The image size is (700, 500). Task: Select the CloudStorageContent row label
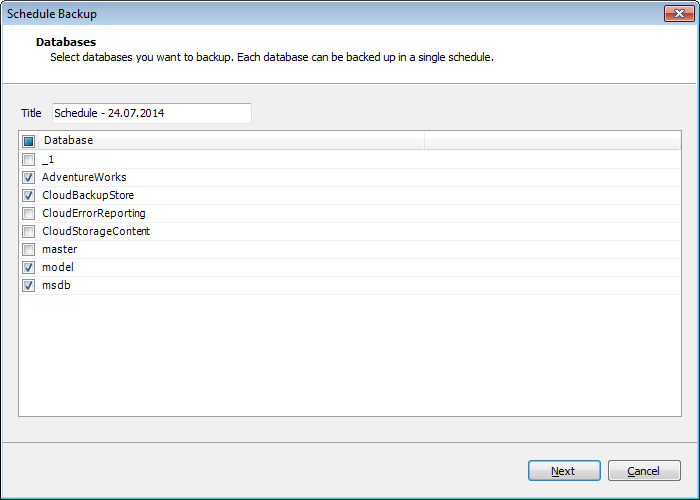96,231
